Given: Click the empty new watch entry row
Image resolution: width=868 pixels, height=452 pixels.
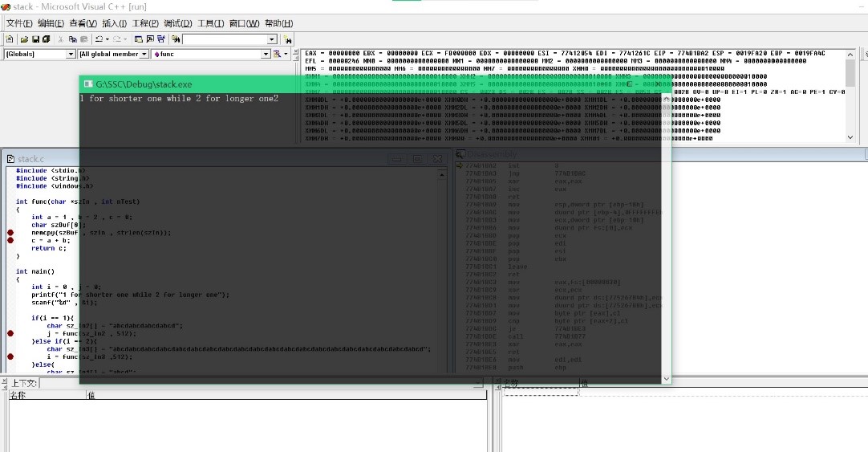Looking at the screenshot, I should (x=541, y=392).
